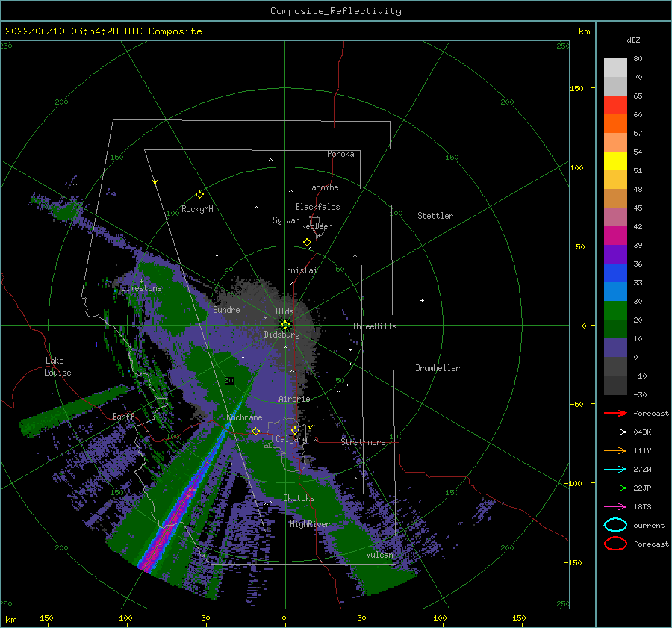
Task: Pick the blue swatch below 36 dBZ
Action: coord(615,273)
